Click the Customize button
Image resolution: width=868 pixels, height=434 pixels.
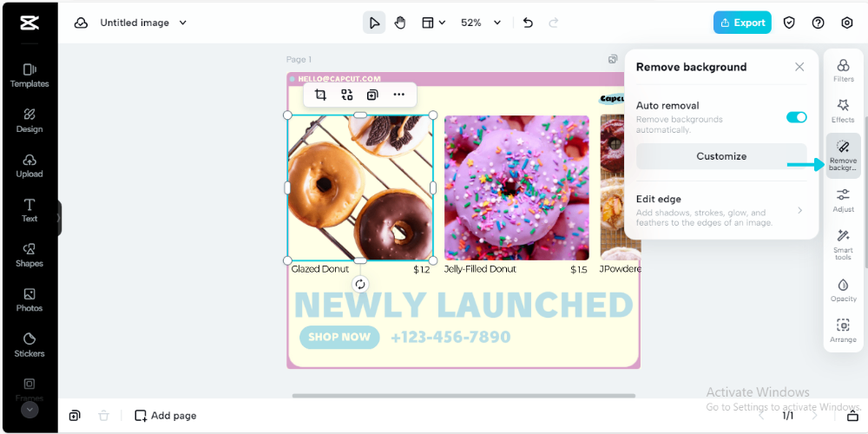coord(721,156)
